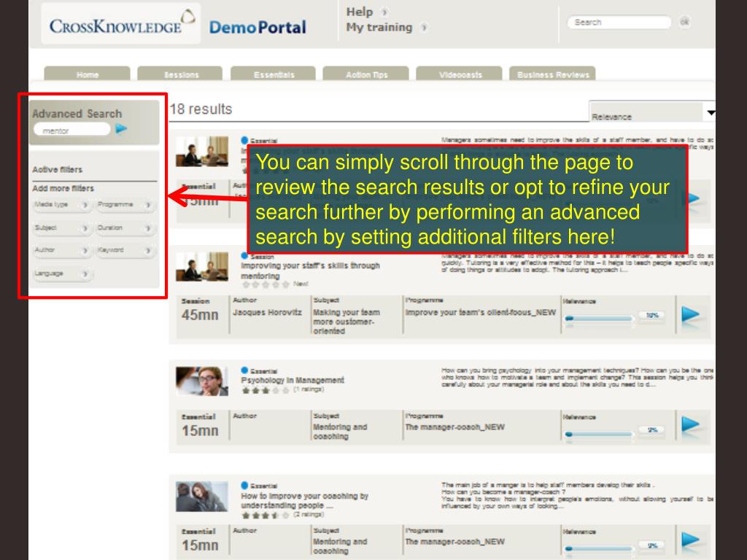Image resolution: width=747 pixels, height=560 pixels.
Task: Play the 45mn Jacques Horovitz session
Action: tap(690, 315)
